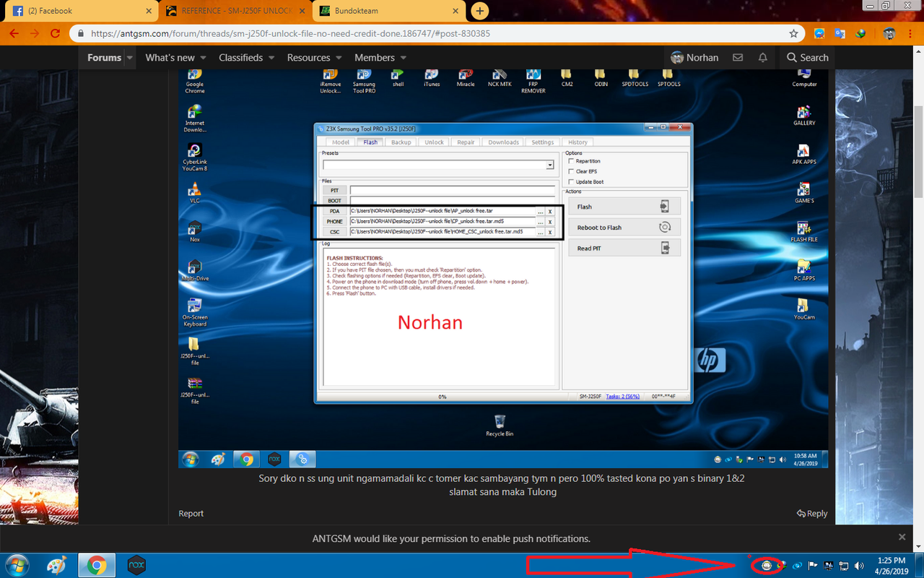The image size is (924, 578).
Task: Select the REFERENCE SM-J250F UNLOCK tab
Action: tap(235, 11)
